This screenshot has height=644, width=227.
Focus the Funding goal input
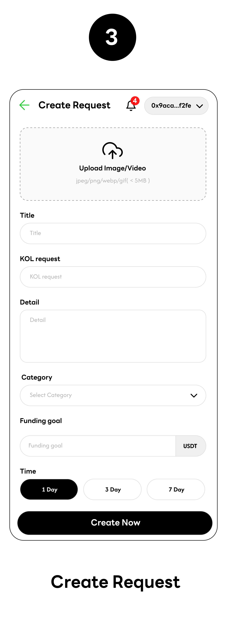point(98,446)
